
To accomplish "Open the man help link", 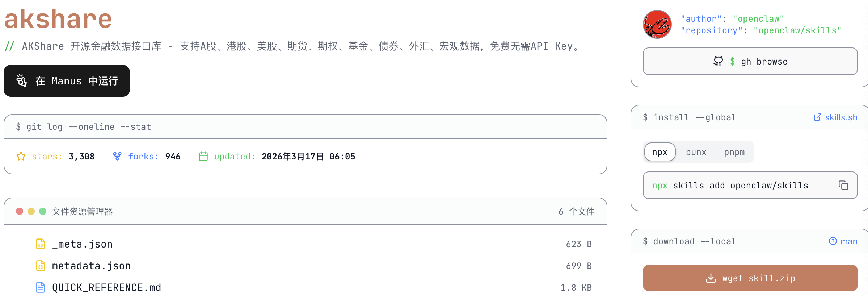I will 843,241.
